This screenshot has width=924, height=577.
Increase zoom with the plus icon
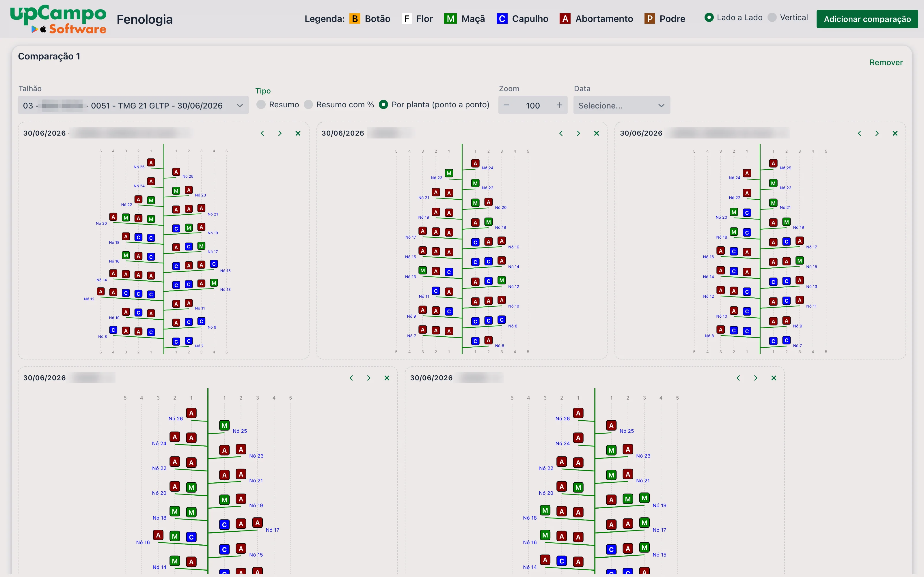pos(559,105)
